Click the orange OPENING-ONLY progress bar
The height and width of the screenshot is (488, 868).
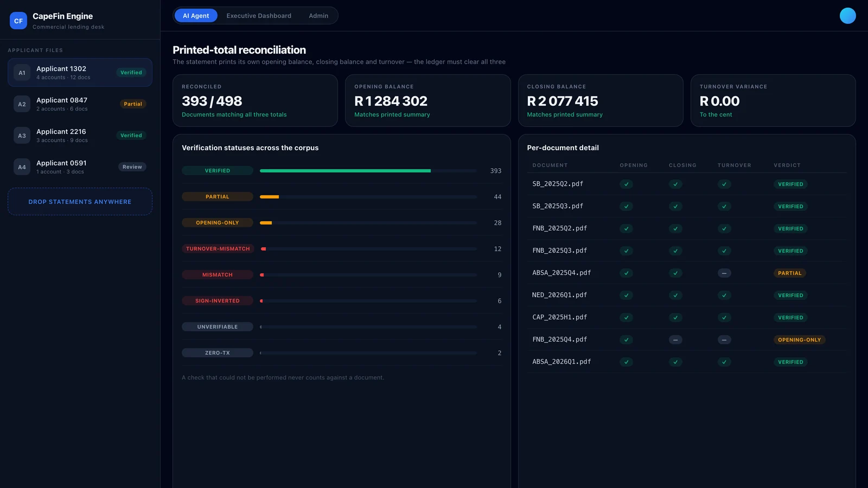coord(266,223)
